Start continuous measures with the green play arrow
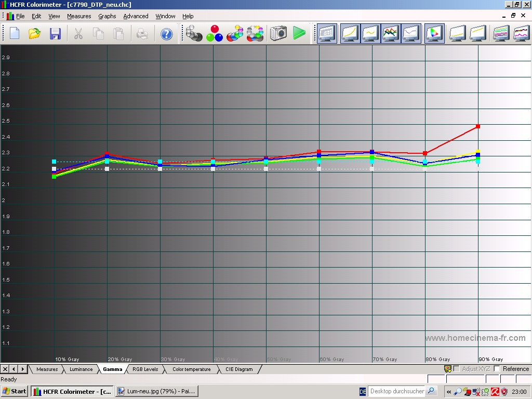 pyautogui.click(x=299, y=34)
